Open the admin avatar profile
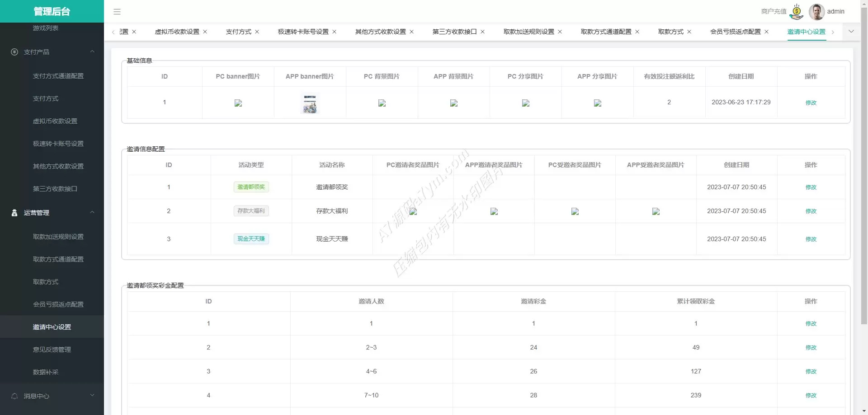 pos(816,12)
